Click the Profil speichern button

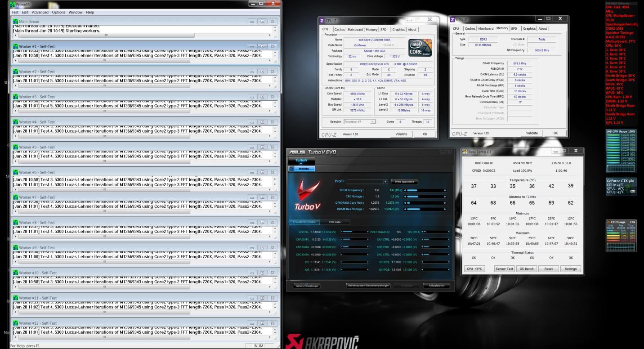pos(404,182)
